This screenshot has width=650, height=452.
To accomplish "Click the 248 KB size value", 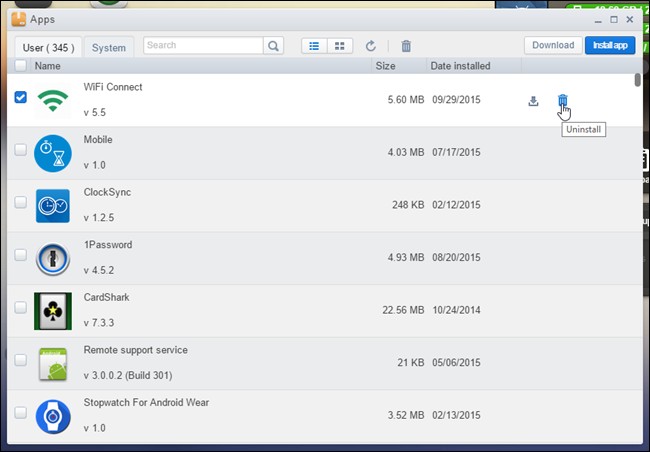I will (x=408, y=205).
